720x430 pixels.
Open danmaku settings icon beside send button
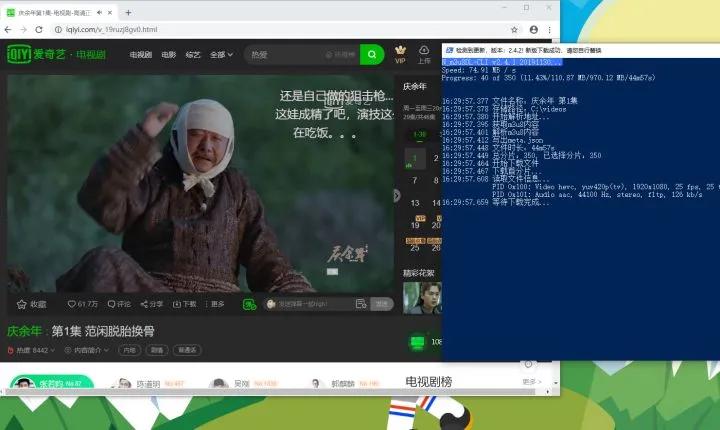[x=361, y=304]
